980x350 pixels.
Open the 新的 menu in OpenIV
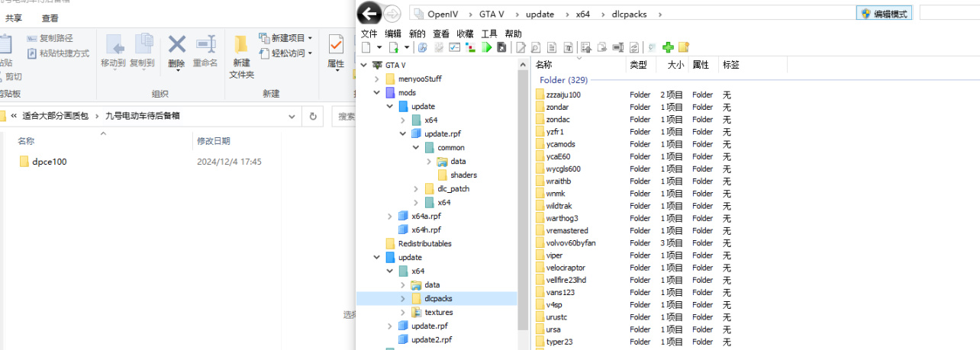pos(417,34)
